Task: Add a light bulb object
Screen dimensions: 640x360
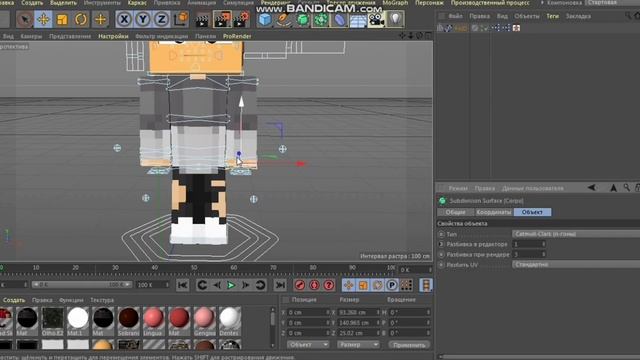Action: 395,19
